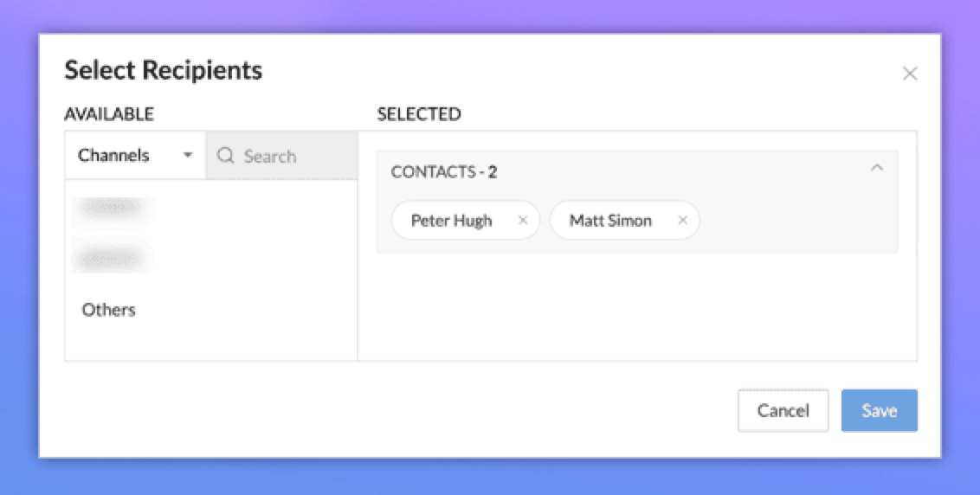Remove Matt Simon from selected contacts
Image resolution: width=980 pixels, height=495 pixels.
coord(682,221)
